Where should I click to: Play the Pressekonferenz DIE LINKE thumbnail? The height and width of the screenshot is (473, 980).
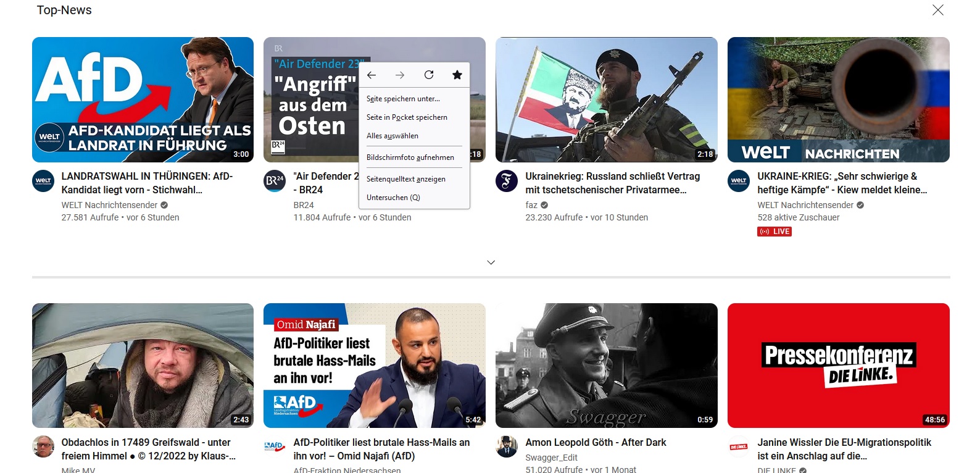[838, 366]
